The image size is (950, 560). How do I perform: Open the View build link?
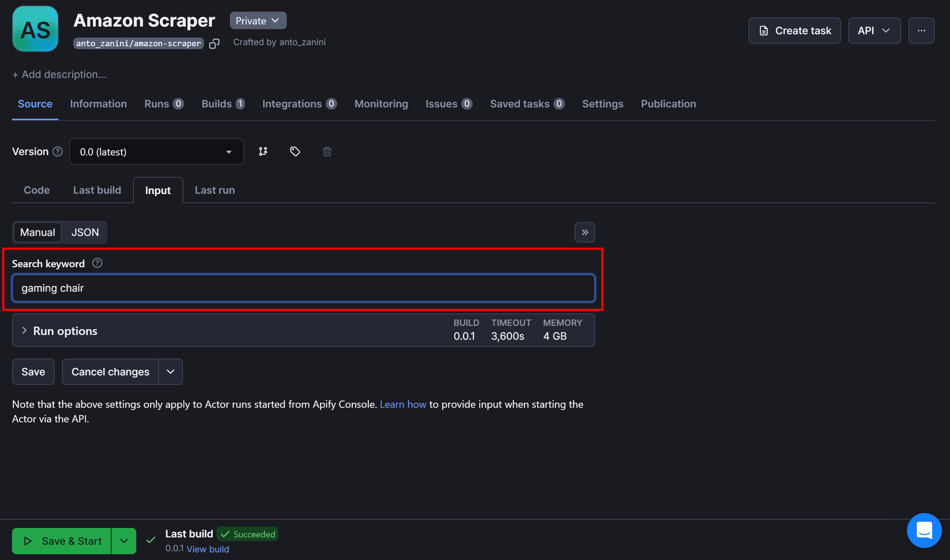pyautogui.click(x=208, y=549)
